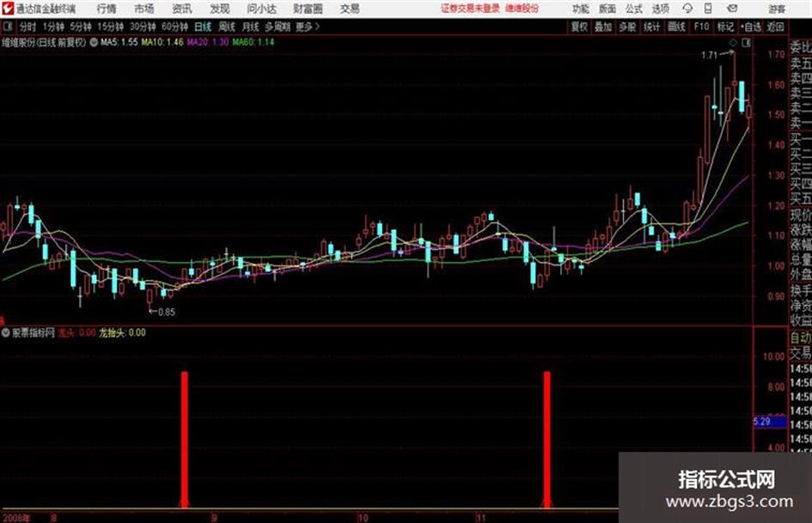The image size is (812, 523).
Task: Click the 自动 label in right sidebar
Action: [x=801, y=338]
